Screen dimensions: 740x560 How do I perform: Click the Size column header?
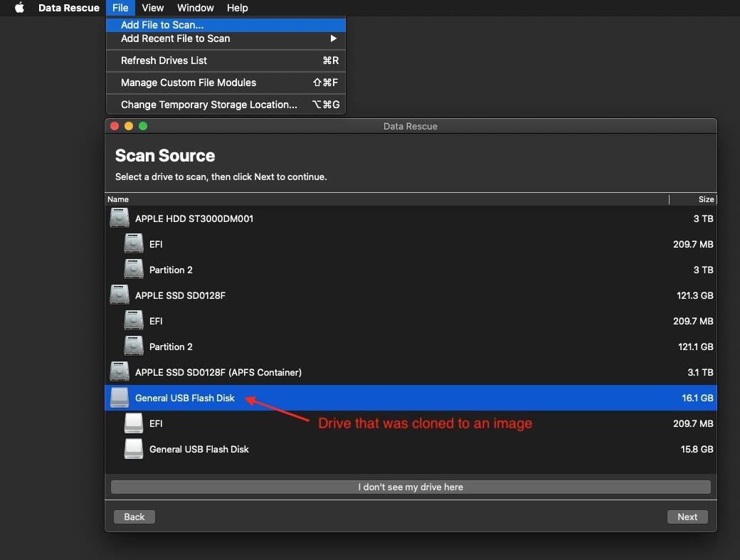click(706, 199)
